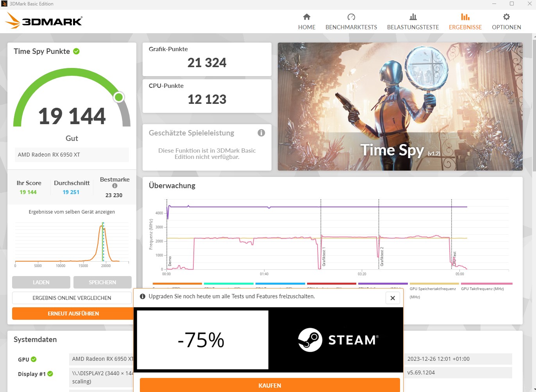
Task: Click the -75% discount box
Action: (202, 340)
